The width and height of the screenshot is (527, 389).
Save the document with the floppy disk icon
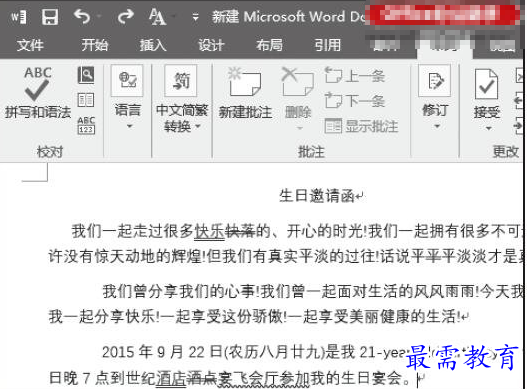click(x=50, y=16)
